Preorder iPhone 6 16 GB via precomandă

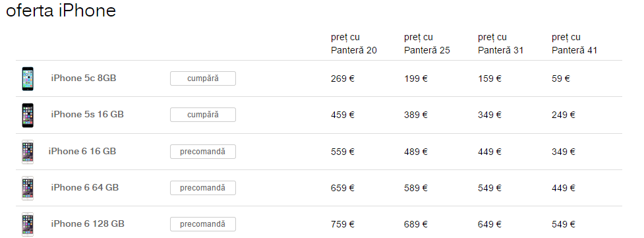203,152
